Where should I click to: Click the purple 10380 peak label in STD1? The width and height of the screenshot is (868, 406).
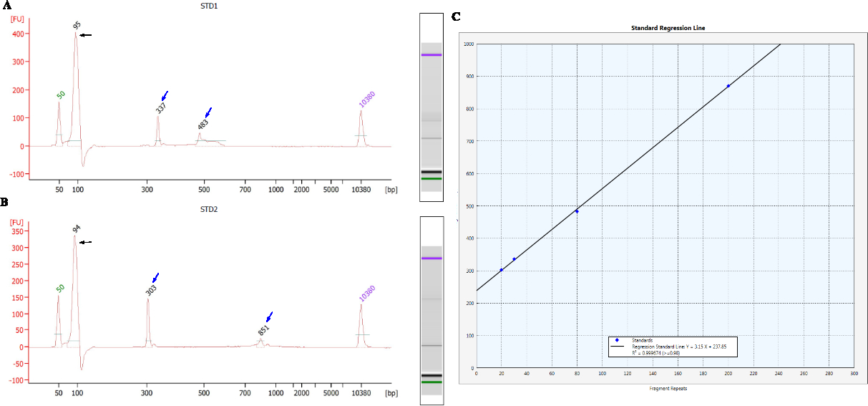367,100
